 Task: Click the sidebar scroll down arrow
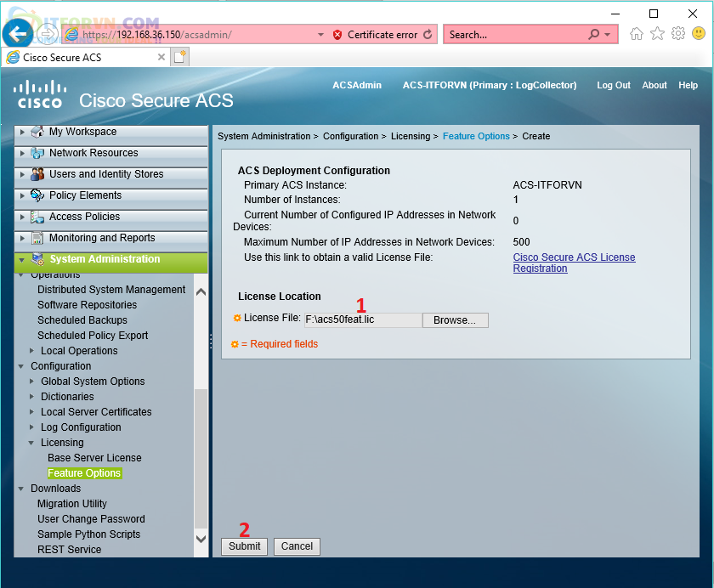pyautogui.click(x=201, y=539)
